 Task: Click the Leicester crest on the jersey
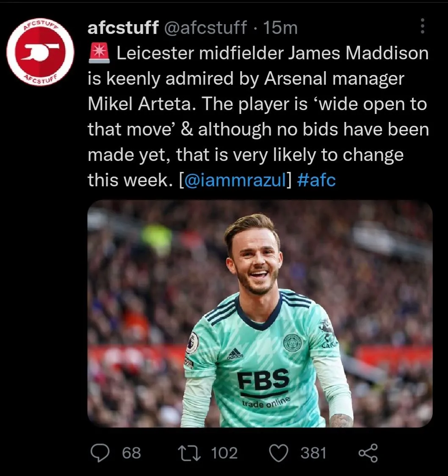pyautogui.click(x=292, y=343)
